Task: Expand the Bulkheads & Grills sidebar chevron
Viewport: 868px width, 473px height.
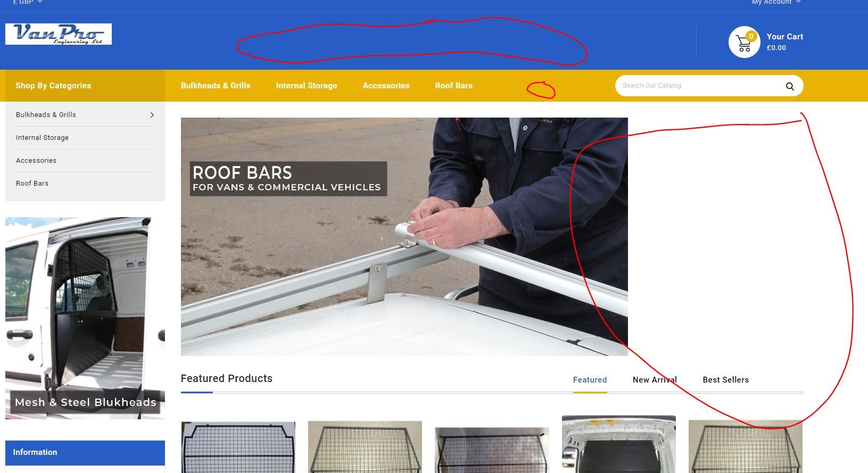Action: click(152, 115)
